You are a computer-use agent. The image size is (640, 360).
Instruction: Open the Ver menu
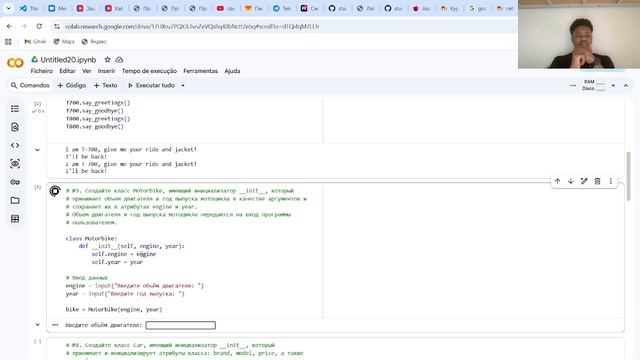point(87,71)
